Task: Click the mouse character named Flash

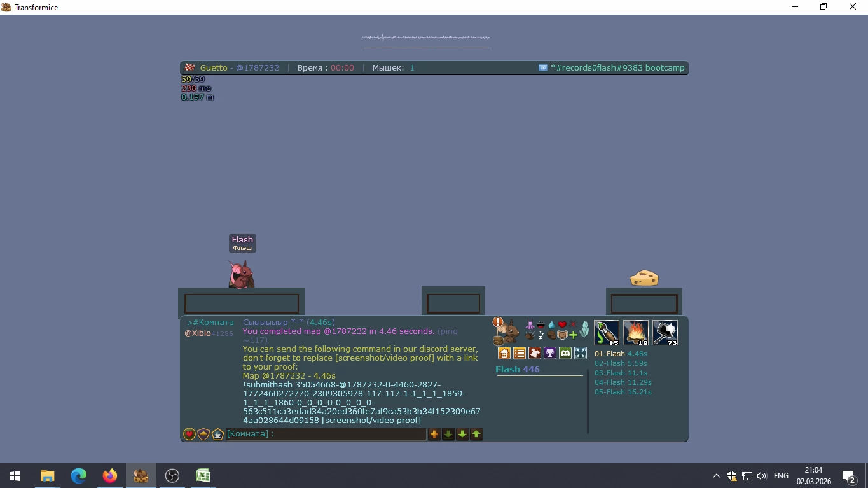Action: point(241,274)
